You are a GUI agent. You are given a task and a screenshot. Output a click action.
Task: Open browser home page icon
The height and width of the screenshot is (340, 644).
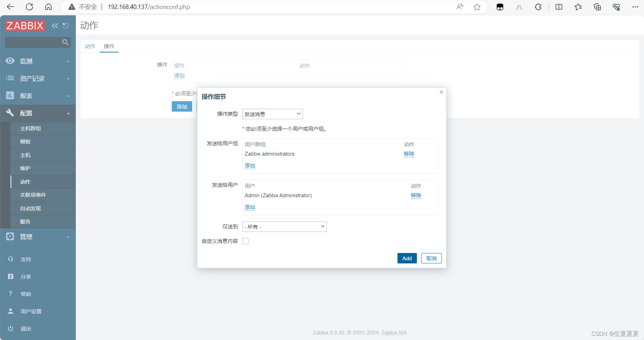[x=48, y=7]
